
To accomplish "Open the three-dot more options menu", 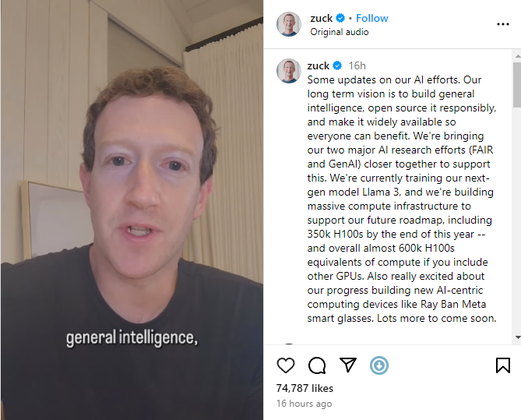I will click(x=503, y=24).
